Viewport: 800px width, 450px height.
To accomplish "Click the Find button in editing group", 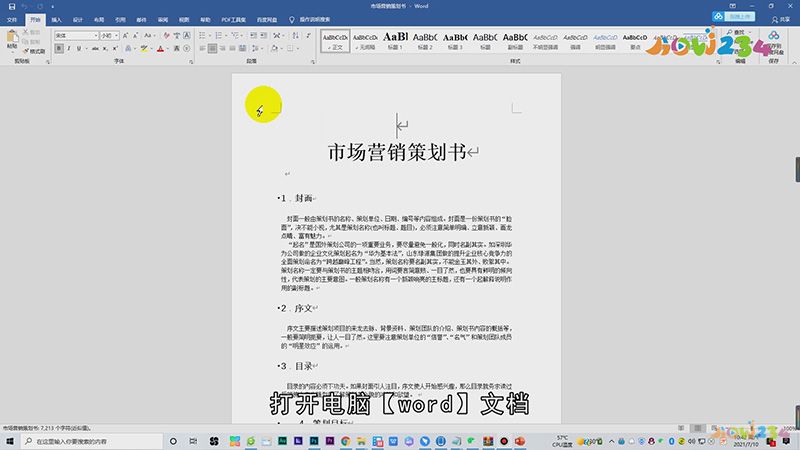I will [735, 33].
